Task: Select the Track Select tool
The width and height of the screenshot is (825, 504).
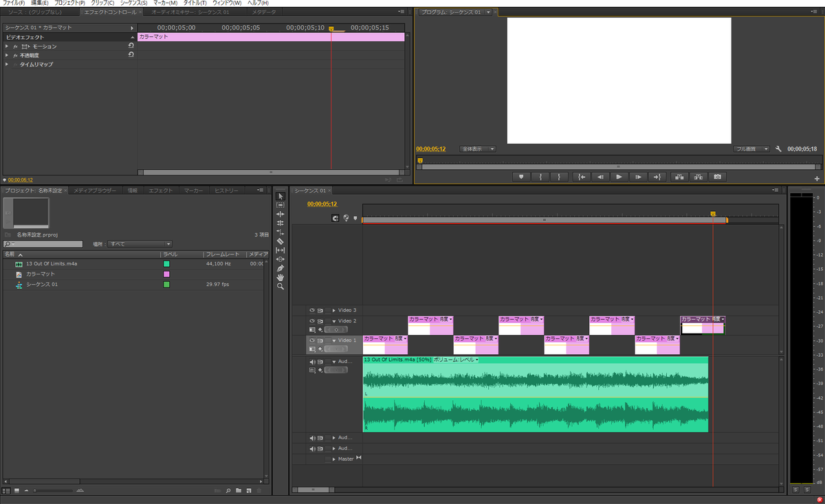Action: 280,205
